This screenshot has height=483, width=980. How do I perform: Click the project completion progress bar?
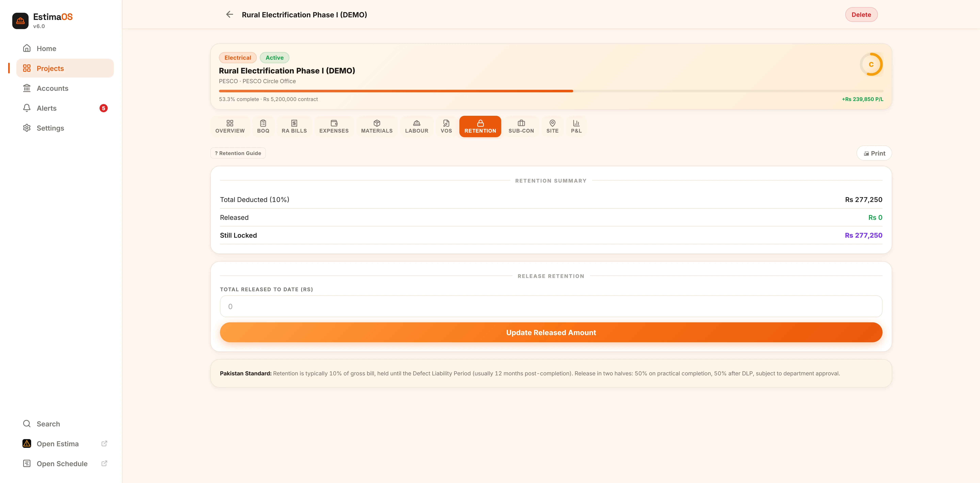pyautogui.click(x=551, y=91)
